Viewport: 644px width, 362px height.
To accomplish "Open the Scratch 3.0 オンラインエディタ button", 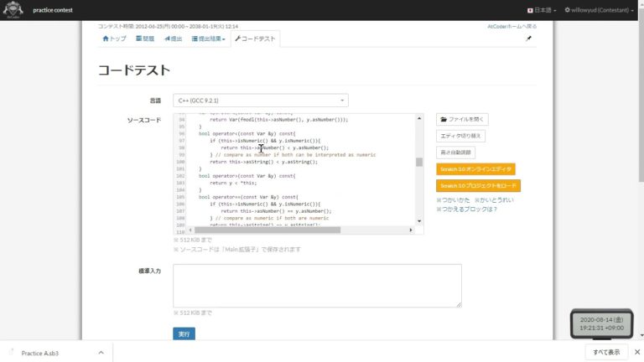I will (475, 169).
